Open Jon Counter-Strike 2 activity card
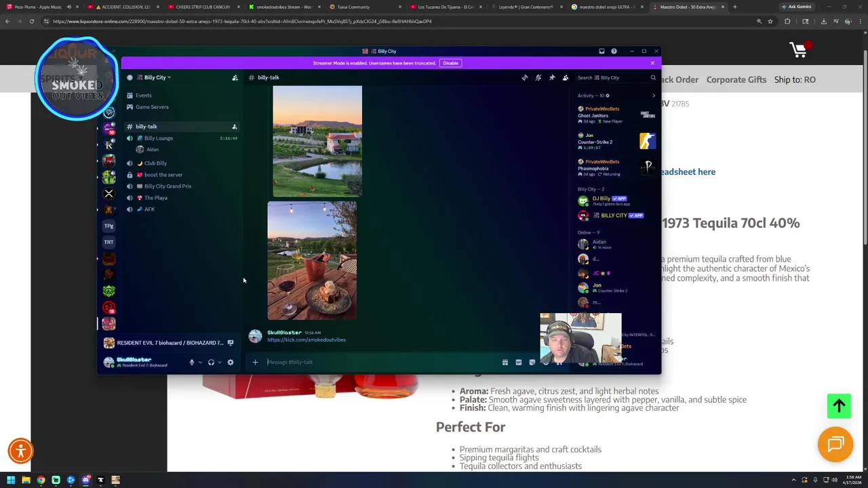The height and width of the screenshot is (488, 868). click(x=616, y=141)
